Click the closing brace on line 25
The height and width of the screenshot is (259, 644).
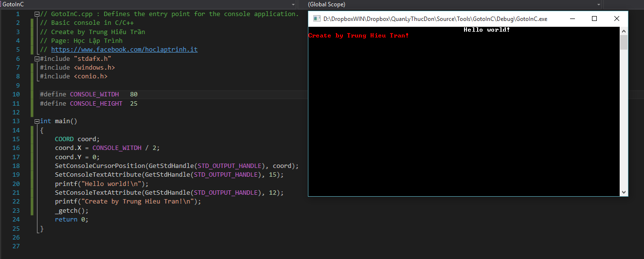[42, 229]
